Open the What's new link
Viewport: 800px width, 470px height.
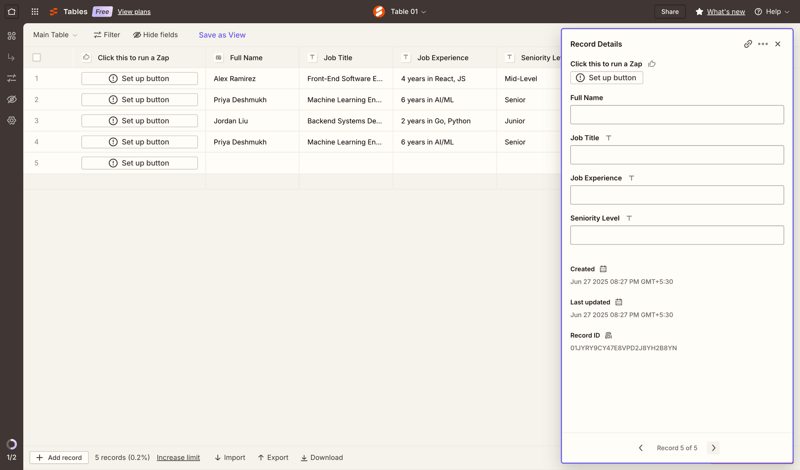tap(726, 11)
